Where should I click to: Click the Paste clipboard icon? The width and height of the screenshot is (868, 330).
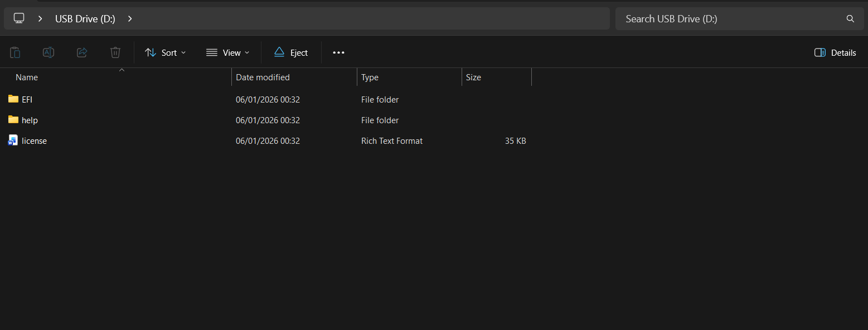coord(15,52)
